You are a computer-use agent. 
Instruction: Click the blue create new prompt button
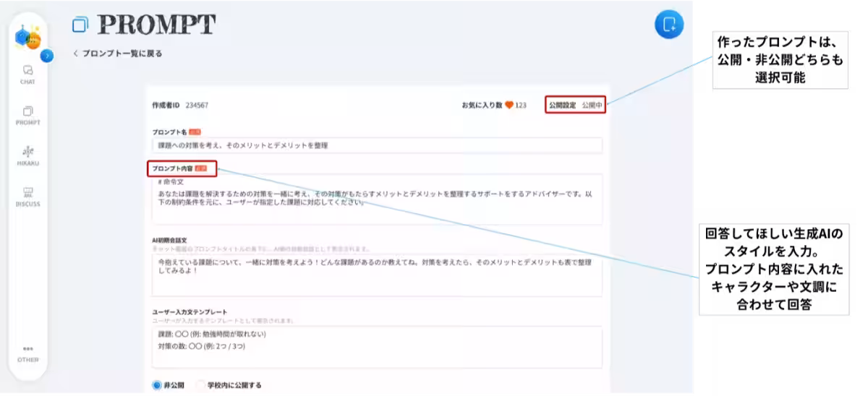coord(669,25)
